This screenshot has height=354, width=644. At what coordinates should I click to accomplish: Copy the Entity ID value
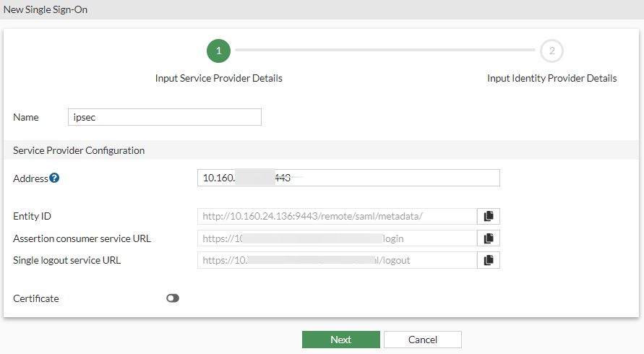point(488,216)
